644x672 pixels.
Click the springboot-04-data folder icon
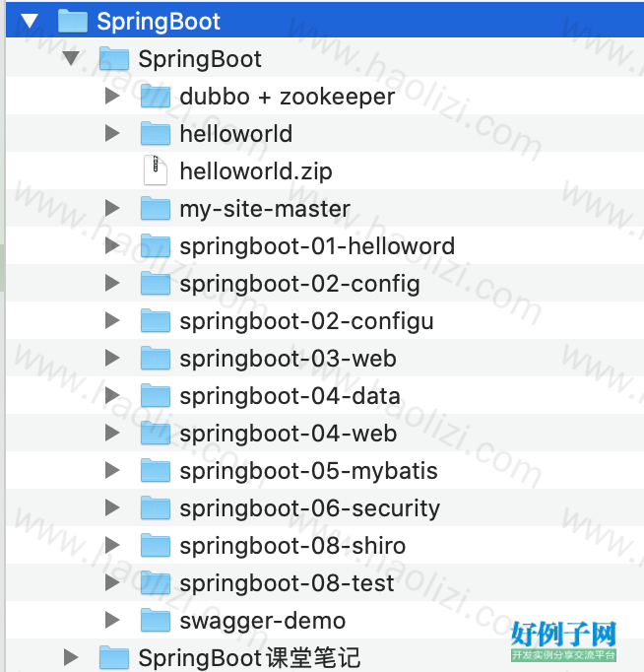point(156,395)
